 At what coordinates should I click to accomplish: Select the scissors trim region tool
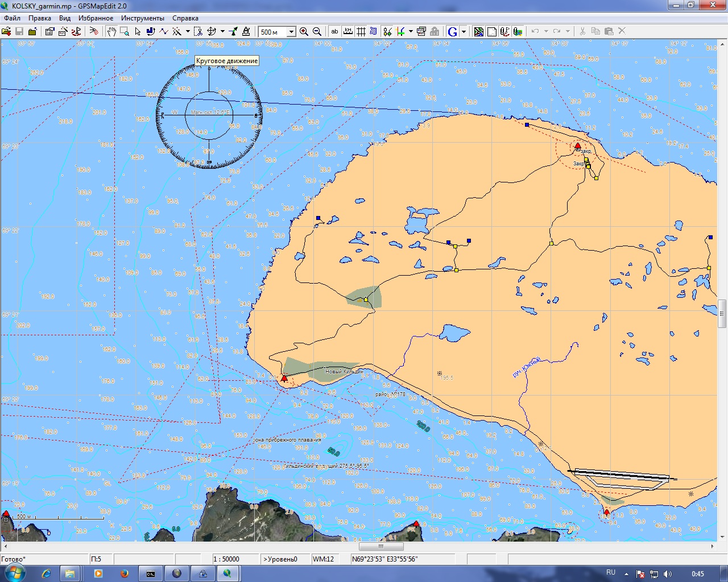(x=198, y=32)
